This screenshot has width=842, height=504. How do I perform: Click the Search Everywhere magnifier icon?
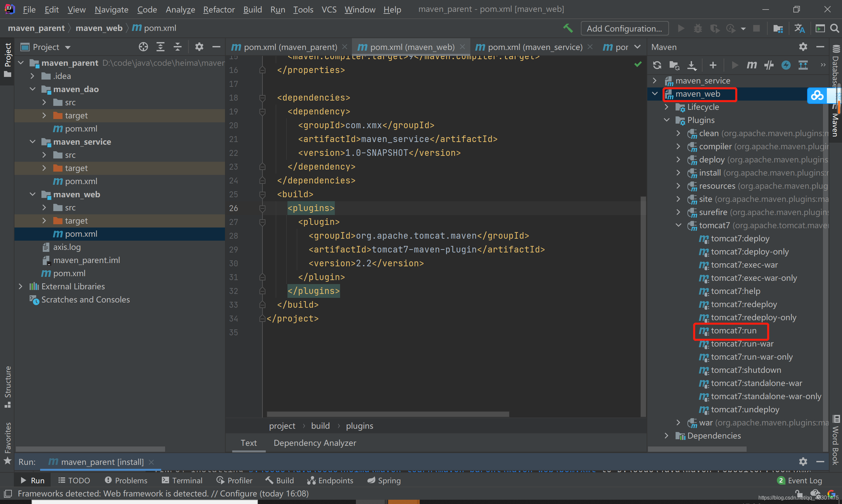(834, 28)
